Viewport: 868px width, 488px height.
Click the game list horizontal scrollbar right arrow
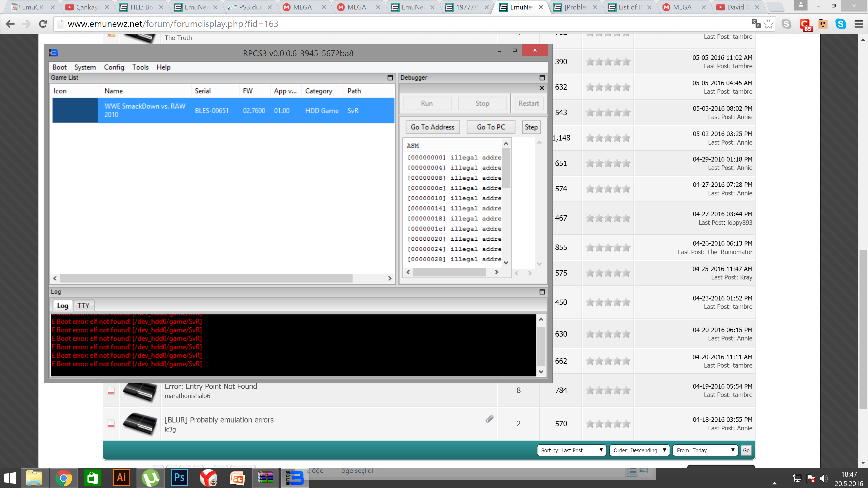point(390,278)
